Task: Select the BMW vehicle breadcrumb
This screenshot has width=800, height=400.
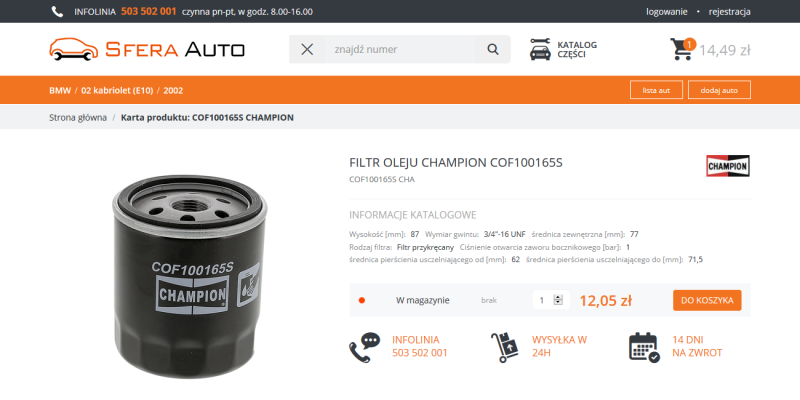Action: point(60,91)
